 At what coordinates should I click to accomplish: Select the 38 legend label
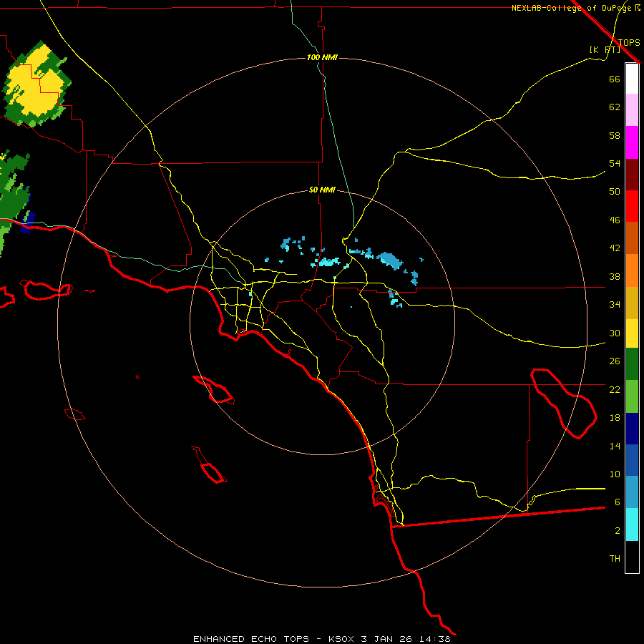click(615, 276)
